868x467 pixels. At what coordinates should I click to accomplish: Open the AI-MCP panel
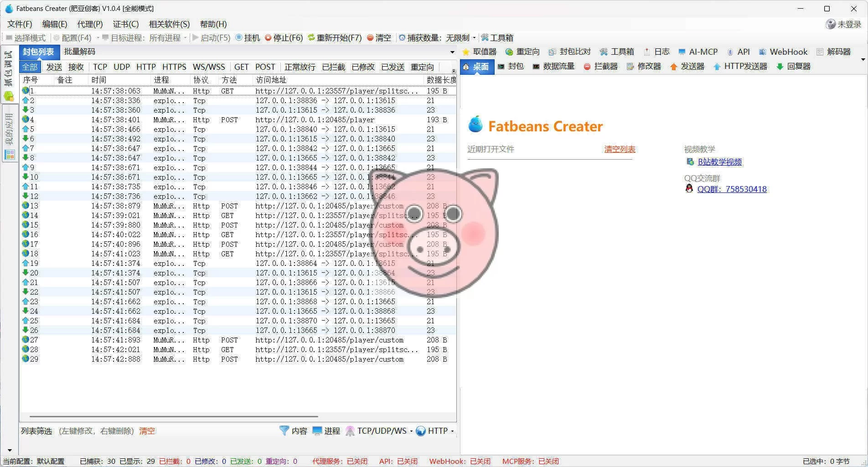[698, 52]
